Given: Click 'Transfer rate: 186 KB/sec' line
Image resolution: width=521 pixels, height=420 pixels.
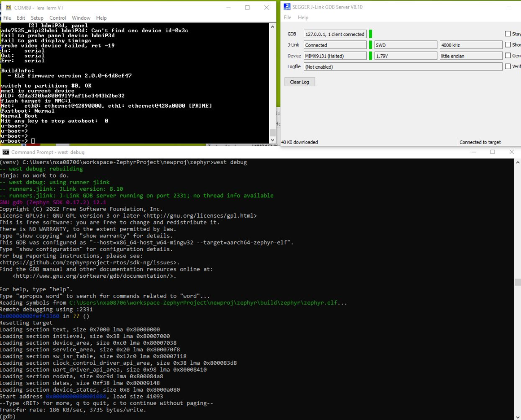Looking at the screenshot, I should (x=73, y=410).
